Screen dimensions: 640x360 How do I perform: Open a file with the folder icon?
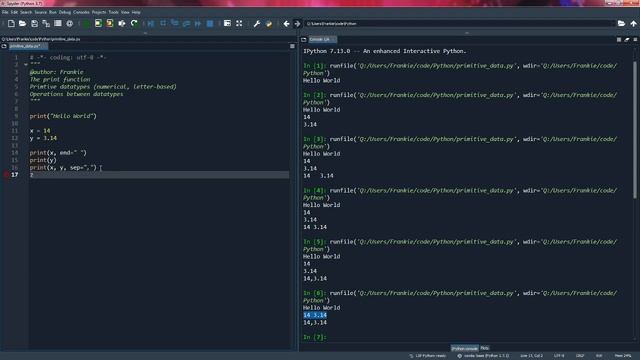click(22, 24)
